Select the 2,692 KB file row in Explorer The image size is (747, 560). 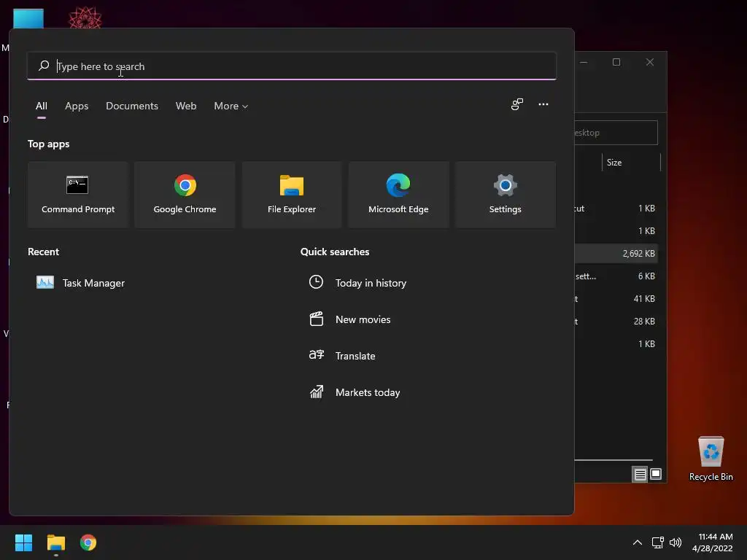[x=617, y=253]
